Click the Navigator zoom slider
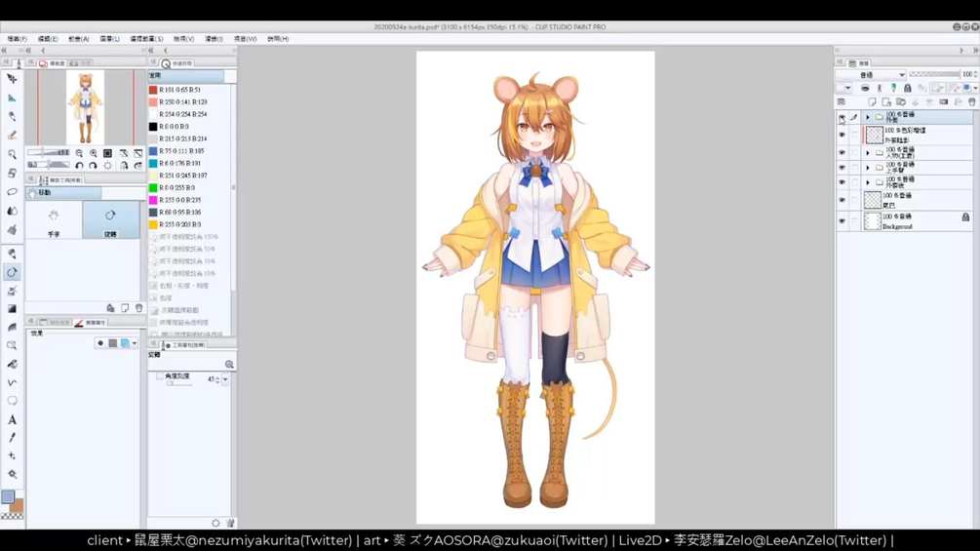 click(x=48, y=152)
